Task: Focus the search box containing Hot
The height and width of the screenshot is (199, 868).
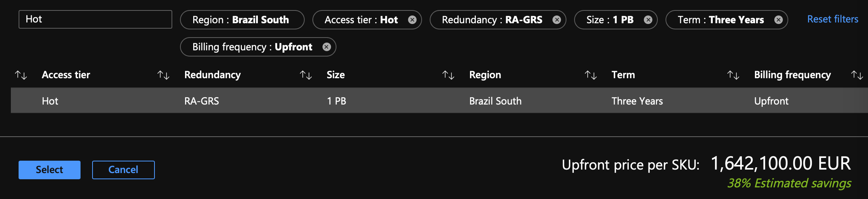Action: 95,19
